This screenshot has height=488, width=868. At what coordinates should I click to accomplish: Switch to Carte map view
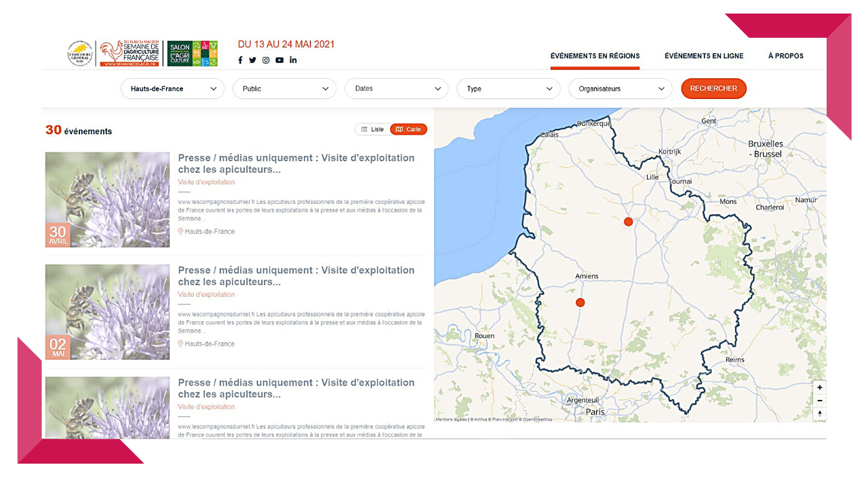pyautogui.click(x=408, y=129)
